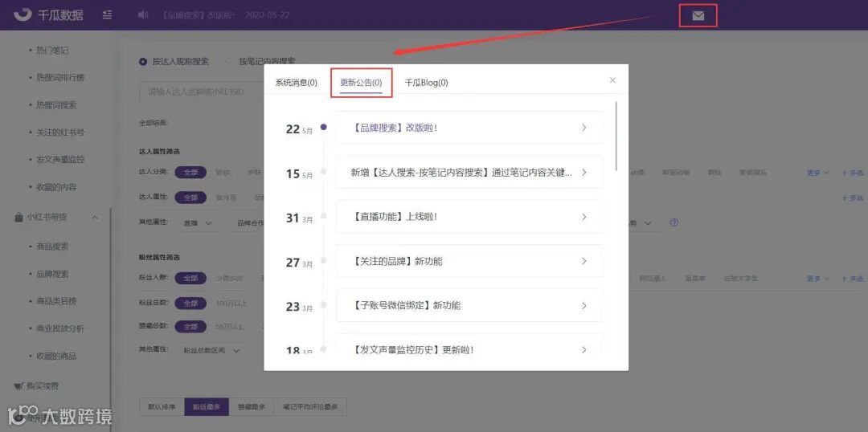This screenshot has height=432, width=868.
Task: Click the 千瓜数据 logo
Action: 49,15
